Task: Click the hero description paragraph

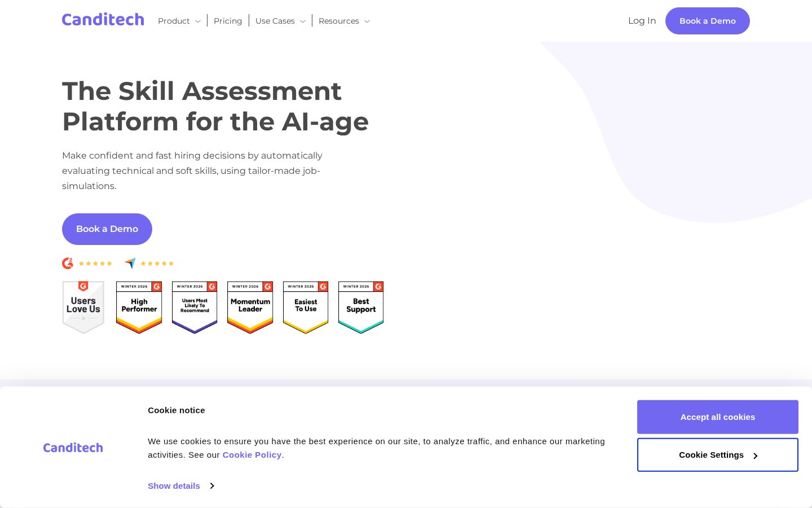Action: click(192, 170)
